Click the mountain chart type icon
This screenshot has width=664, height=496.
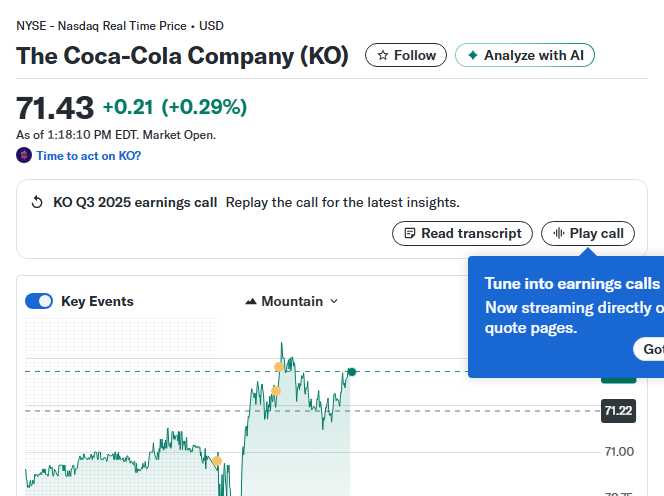251,302
